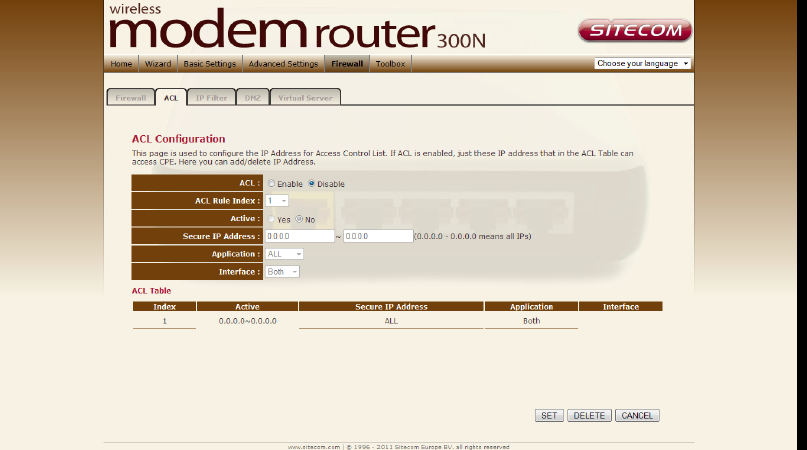Click the Sitecom logo

(635, 30)
